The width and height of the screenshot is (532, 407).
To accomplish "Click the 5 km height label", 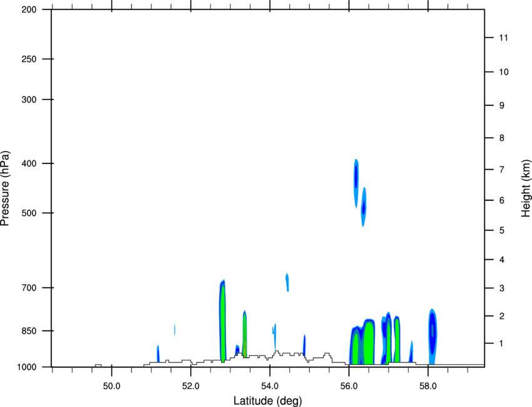I will click(502, 230).
